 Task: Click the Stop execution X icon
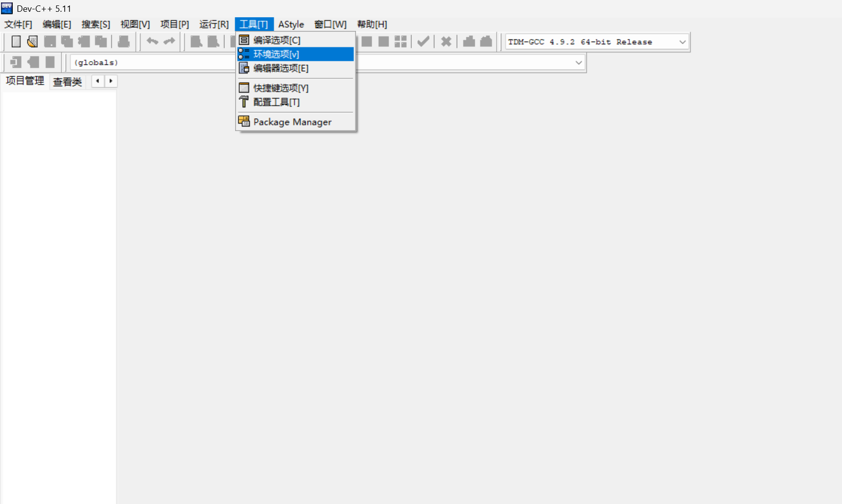(x=446, y=42)
